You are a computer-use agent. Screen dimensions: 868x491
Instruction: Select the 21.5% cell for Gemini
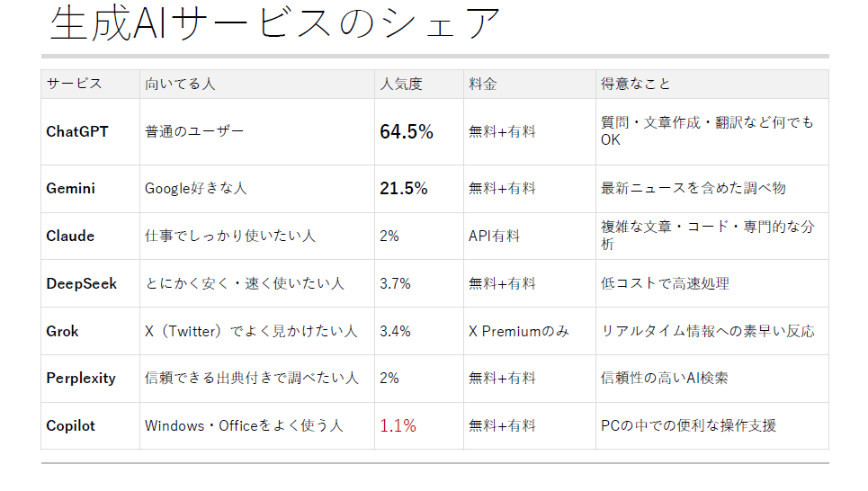[x=404, y=188]
